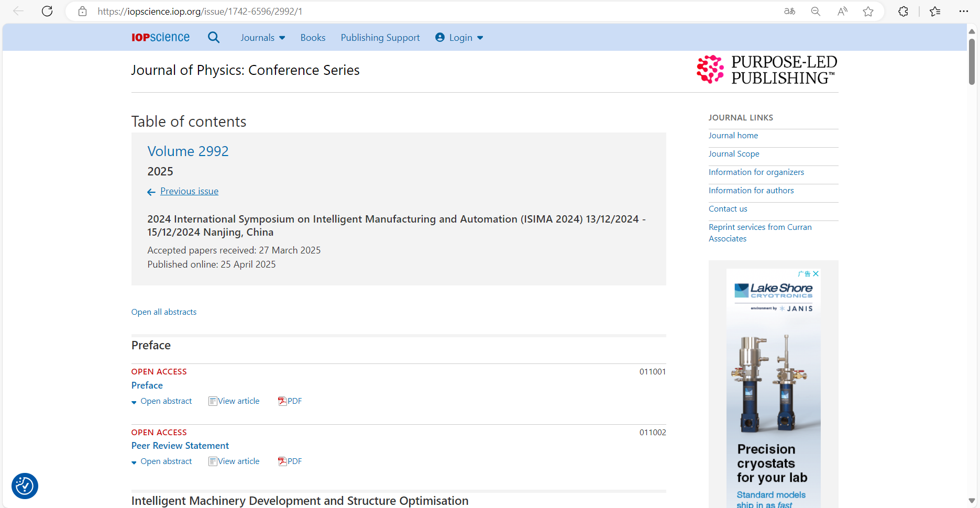Open Journal home link
This screenshot has width=980, height=508.
(733, 136)
